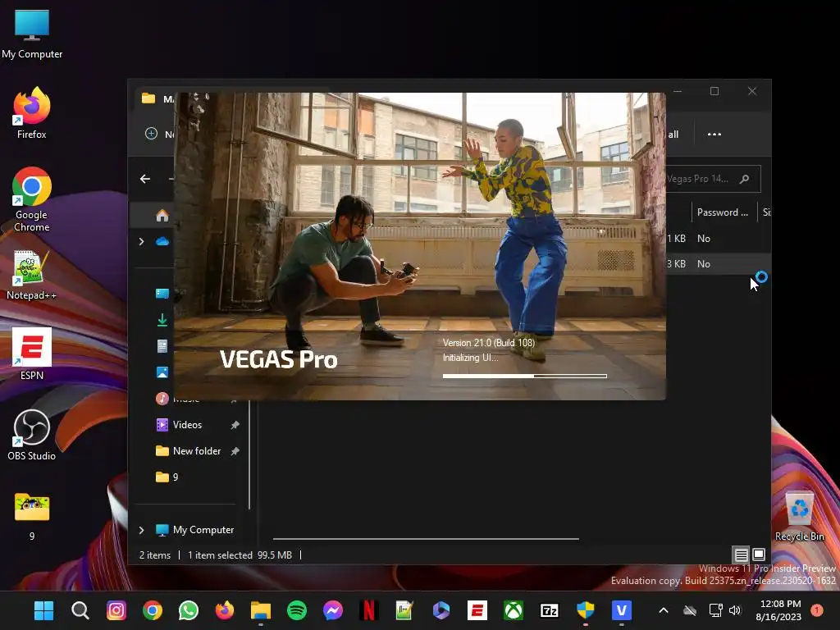Expand the OneDrive tree node
Viewport: 840px width, 630px height.
point(141,242)
